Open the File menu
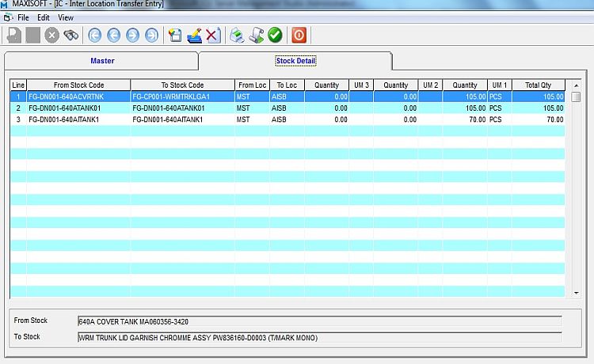This screenshot has height=364, width=594. pos(23,17)
